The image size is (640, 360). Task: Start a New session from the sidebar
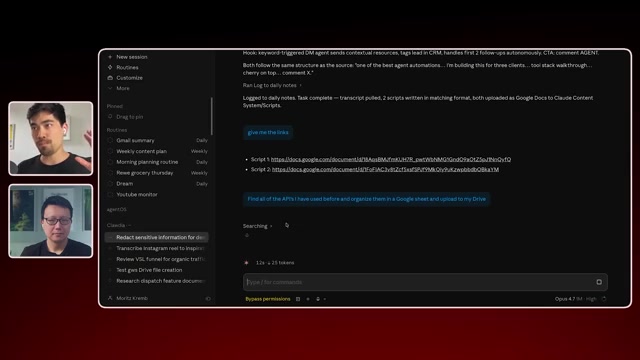pos(131,57)
